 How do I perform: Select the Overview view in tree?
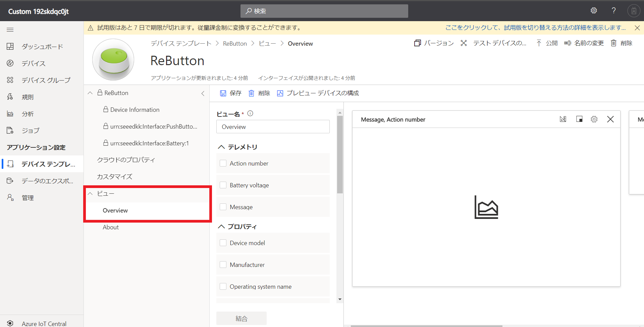pyautogui.click(x=115, y=211)
